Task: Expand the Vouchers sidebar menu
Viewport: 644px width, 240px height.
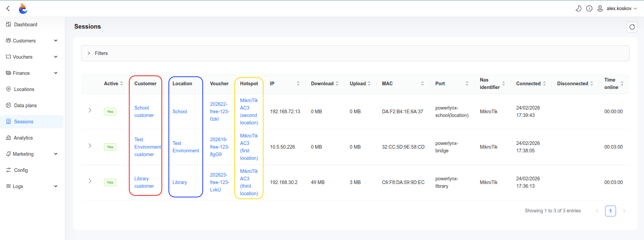Action: 32,57
